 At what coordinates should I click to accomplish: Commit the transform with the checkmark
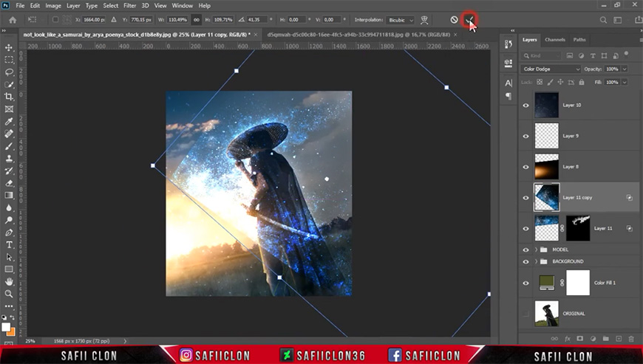469,20
